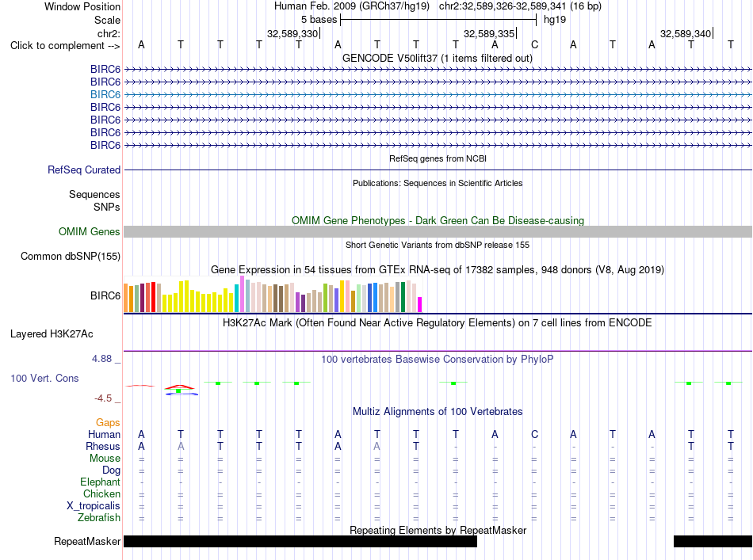Click the C base in the top sequence row
This screenshot has height=560, width=753.
pos(534,45)
